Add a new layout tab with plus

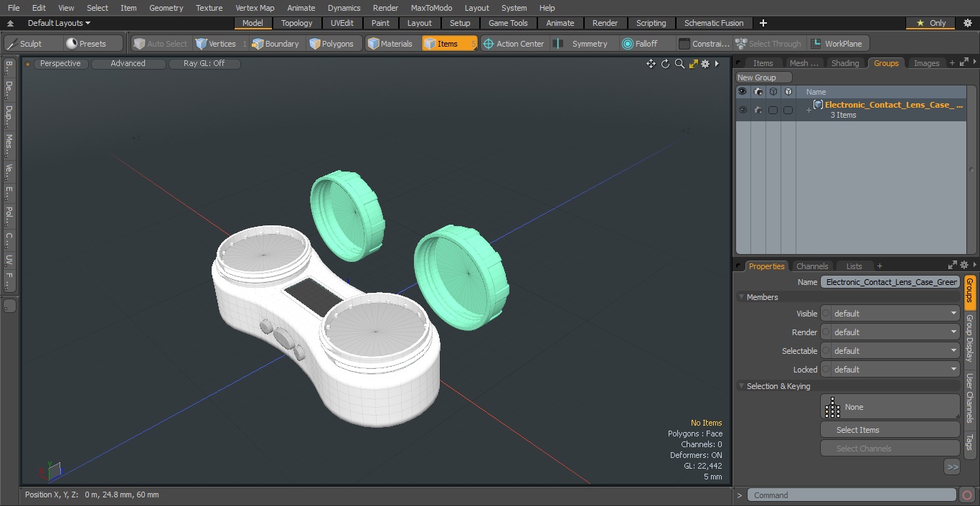click(x=763, y=23)
